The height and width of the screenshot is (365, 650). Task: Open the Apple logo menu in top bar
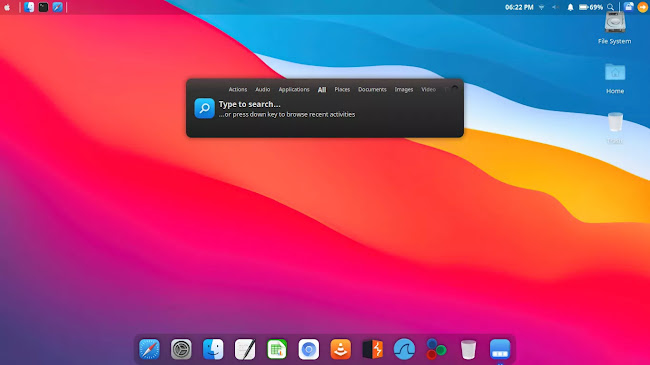tap(7, 7)
